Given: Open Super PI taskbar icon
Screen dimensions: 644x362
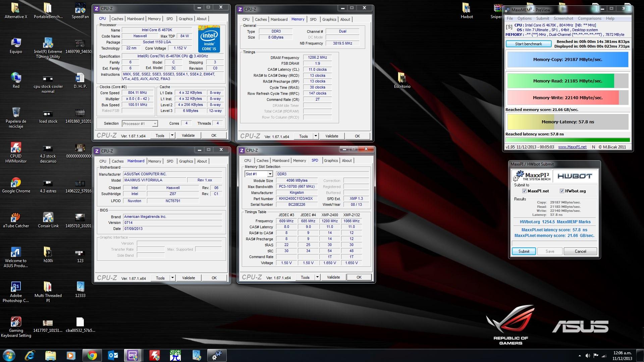Looking at the screenshot, I should 175,355.
